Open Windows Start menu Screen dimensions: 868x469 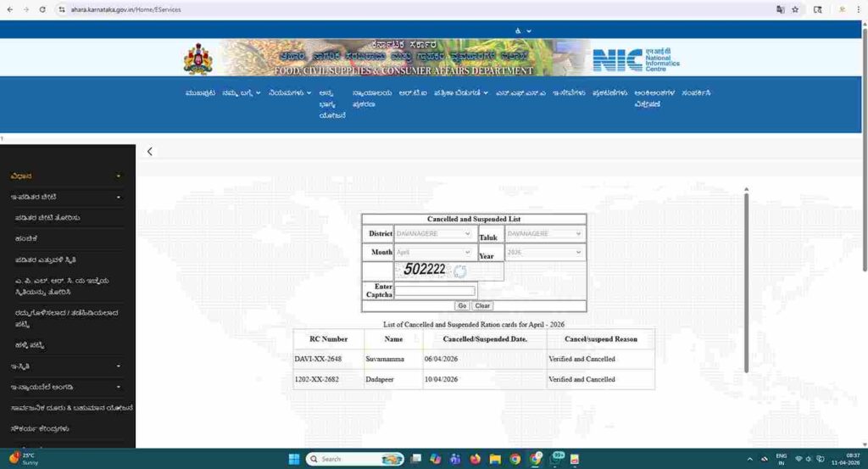pyautogui.click(x=294, y=459)
